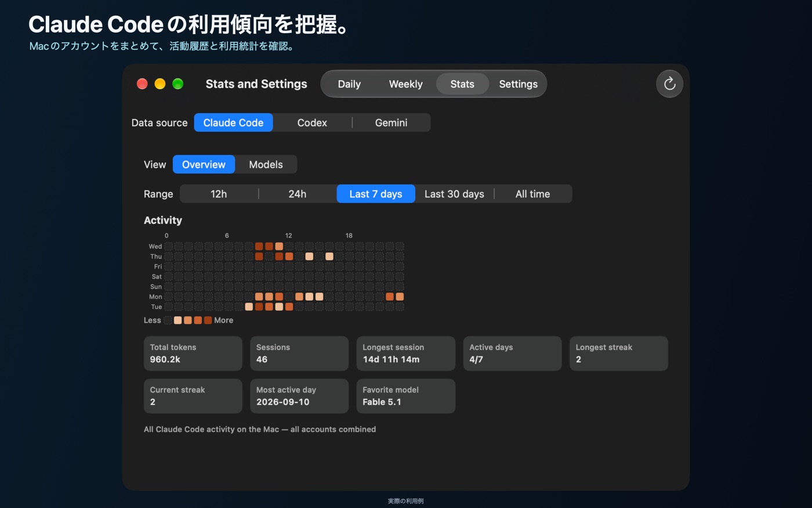
Task: Click the Longest streak card
Action: [x=619, y=354]
